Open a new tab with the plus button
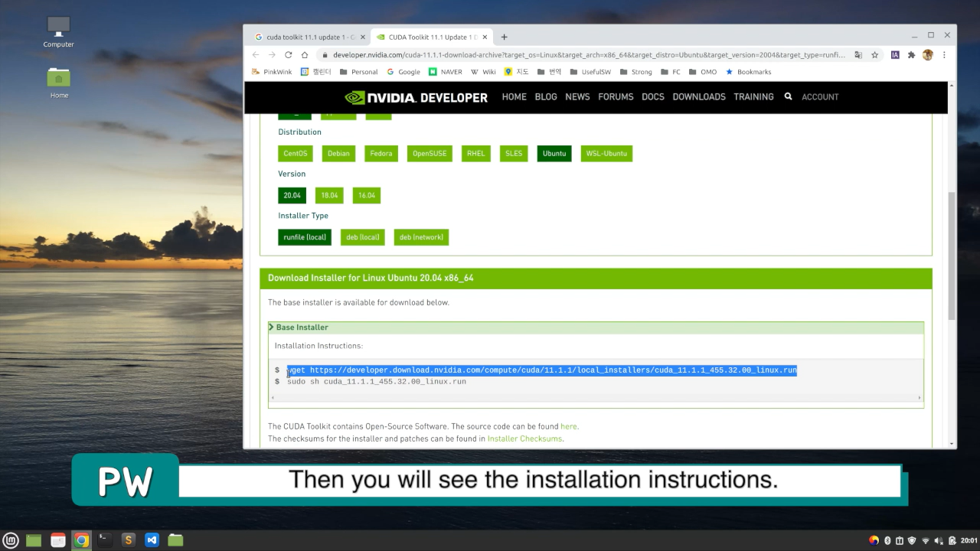Image resolution: width=980 pixels, height=551 pixels. tap(504, 37)
